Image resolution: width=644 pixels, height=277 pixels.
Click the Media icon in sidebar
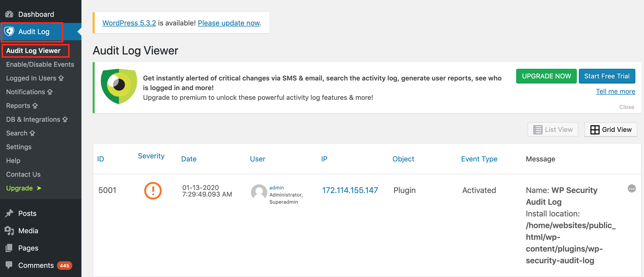coord(9,231)
